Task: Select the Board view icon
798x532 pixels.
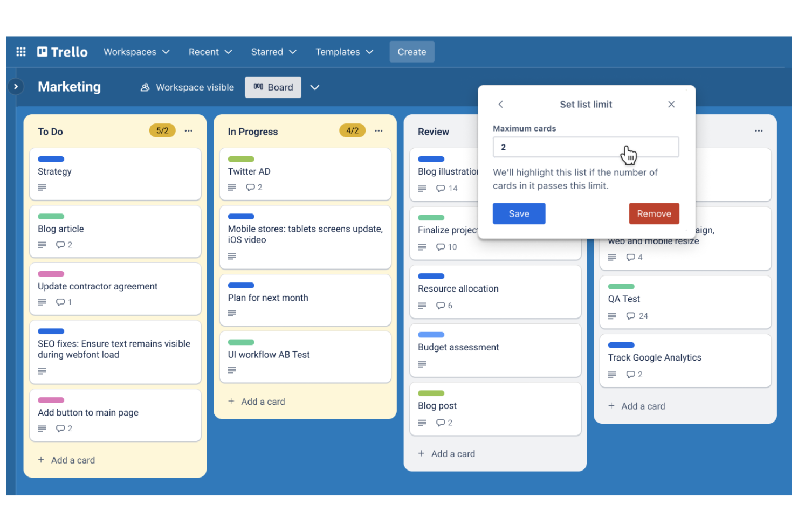Action: (258, 87)
